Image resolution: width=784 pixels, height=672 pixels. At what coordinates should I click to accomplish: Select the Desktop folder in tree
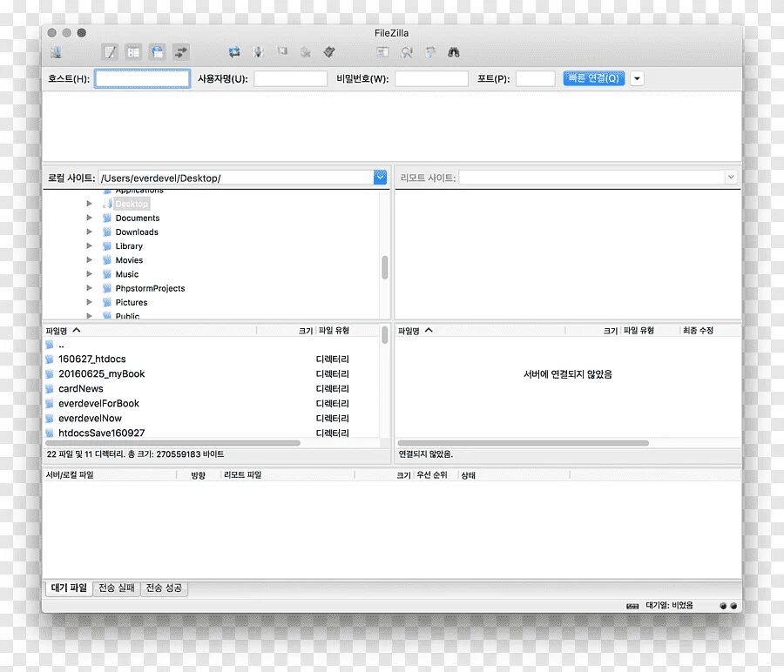click(x=132, y=204)
